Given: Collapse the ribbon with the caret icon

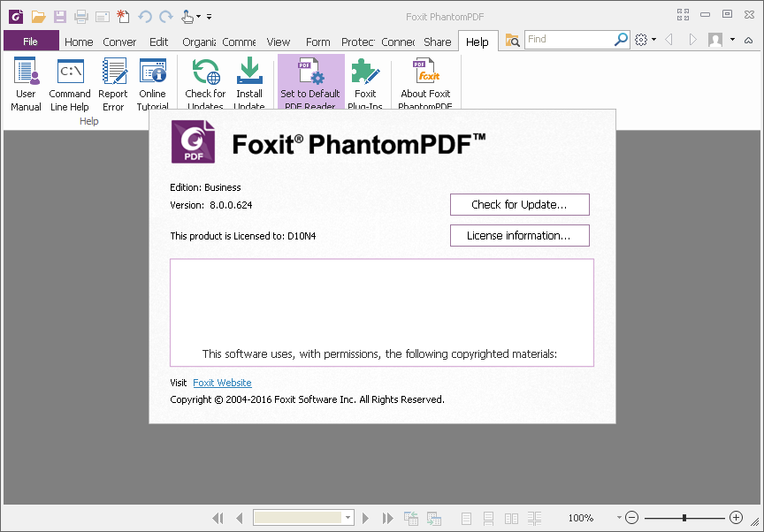Looking at the screenshot, I should 748,41.
